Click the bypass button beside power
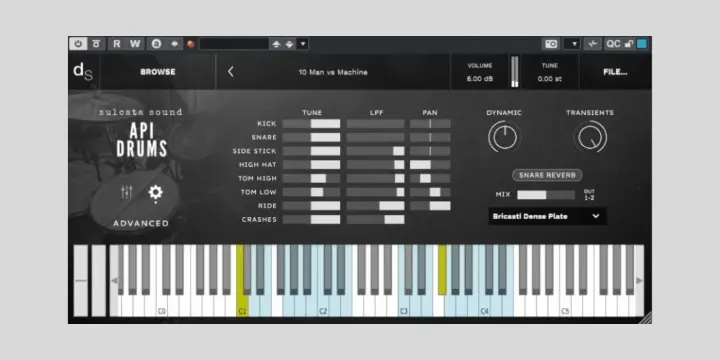Viewport: 720px width, 360px height. [96, 44]
